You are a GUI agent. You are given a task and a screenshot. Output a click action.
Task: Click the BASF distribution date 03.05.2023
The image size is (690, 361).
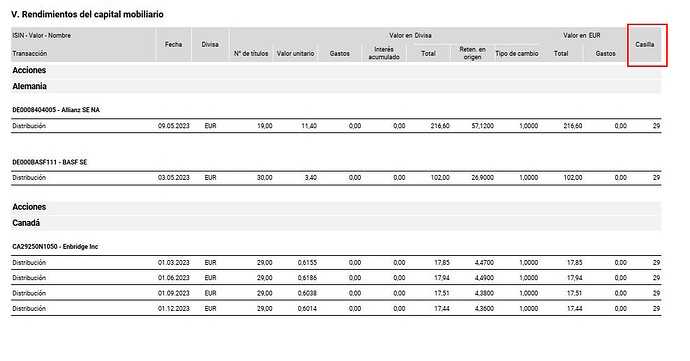tap(173, 178)
